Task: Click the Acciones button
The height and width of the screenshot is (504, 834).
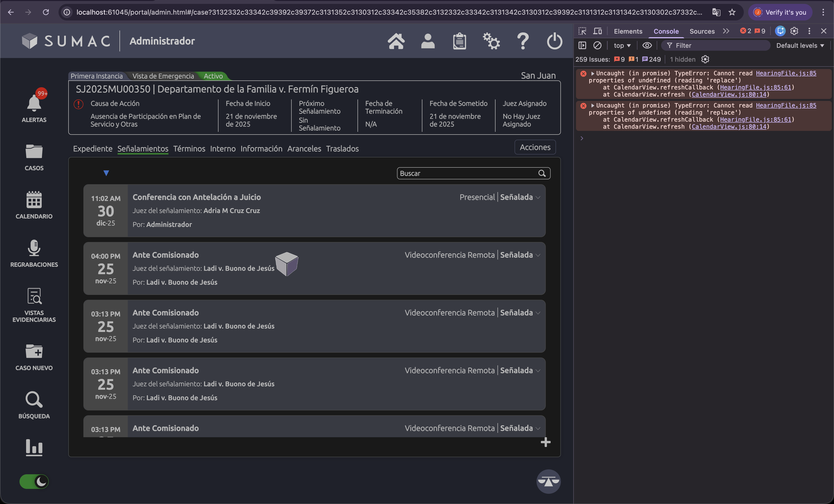Action: click(x=535, y=147)
